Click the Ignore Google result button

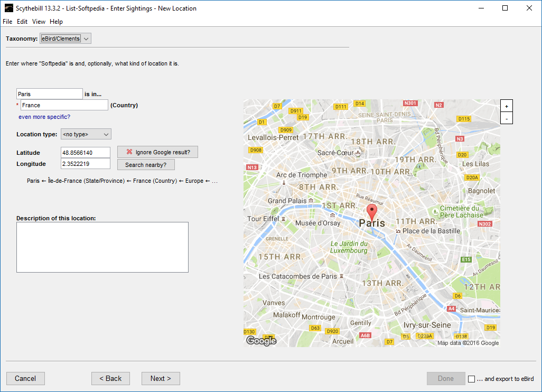click(x=157, y=152)
